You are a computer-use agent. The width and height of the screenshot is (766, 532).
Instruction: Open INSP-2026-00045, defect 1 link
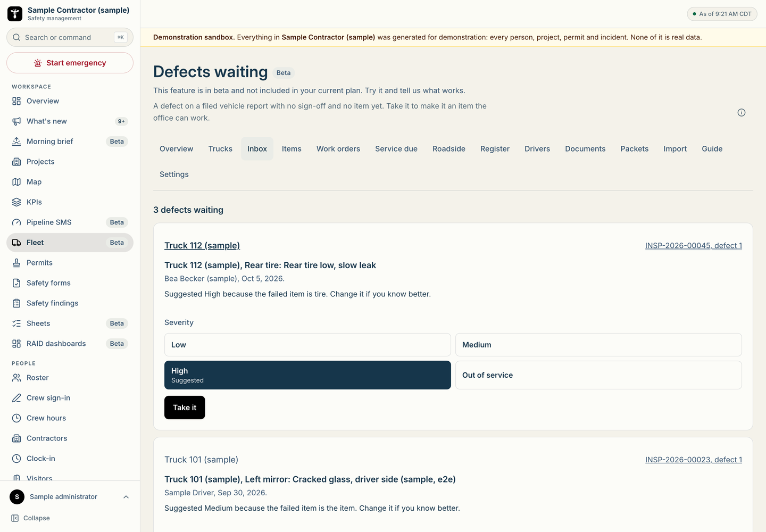[x=694, y=245]
